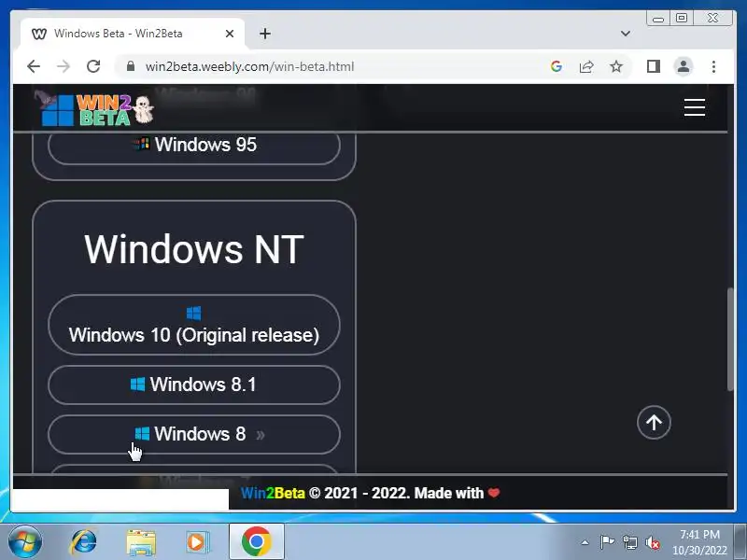The width and height of the screenshot is (747, 560).
Task: Open the Windows Start menu
Action: [24, 542]
